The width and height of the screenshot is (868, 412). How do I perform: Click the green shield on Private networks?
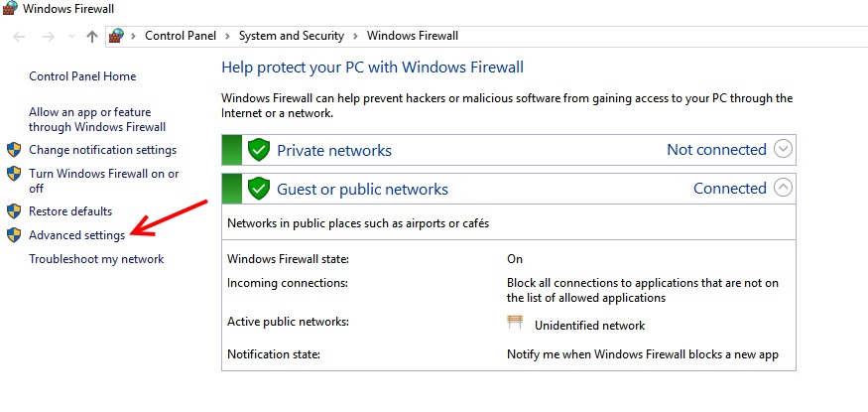(x=259, y=150)
